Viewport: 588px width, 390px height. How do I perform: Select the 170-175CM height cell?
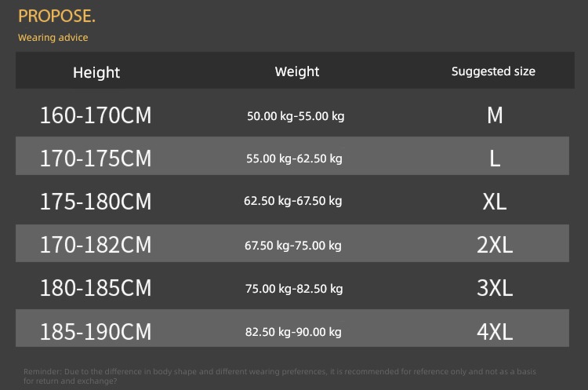coord(96,158)
